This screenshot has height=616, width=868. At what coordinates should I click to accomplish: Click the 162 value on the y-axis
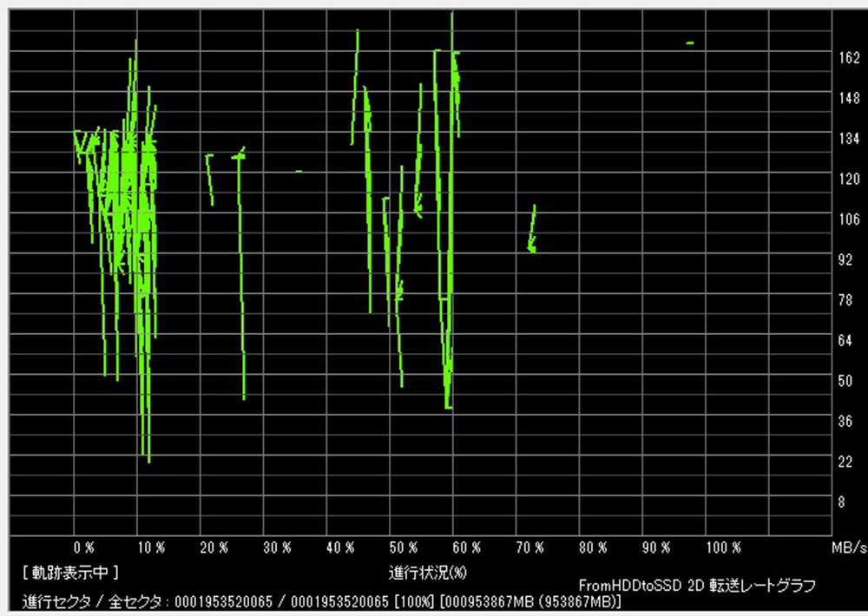[x=848, y=58]
